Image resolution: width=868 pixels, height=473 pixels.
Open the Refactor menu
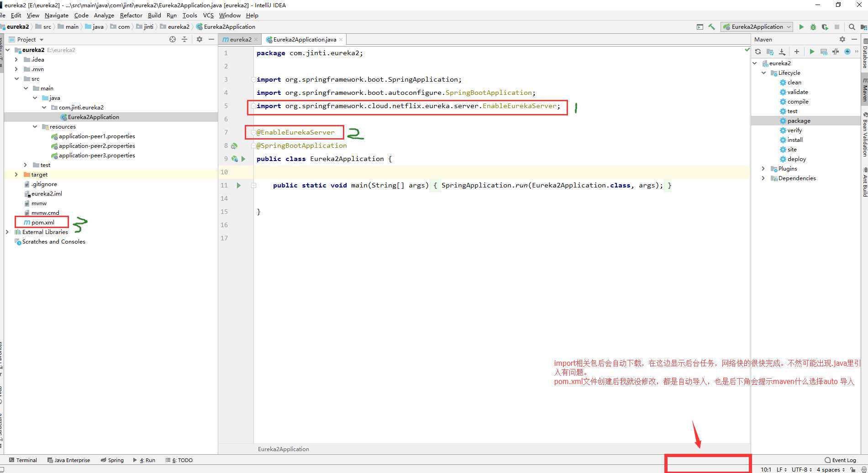131,15
